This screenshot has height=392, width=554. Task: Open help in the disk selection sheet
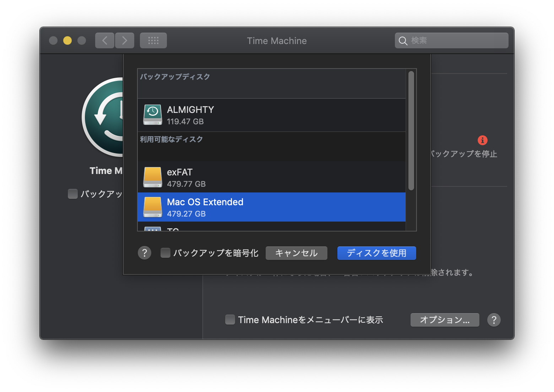[x=145, y=253]
